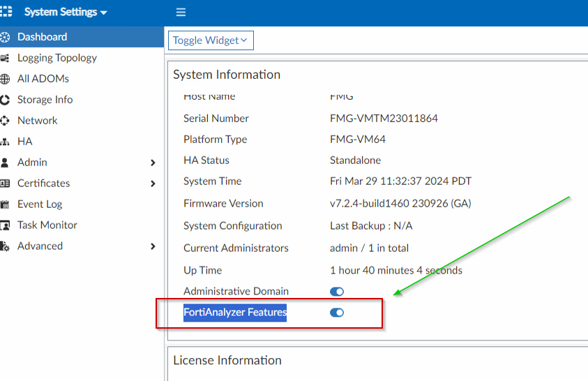The width and height of the screenshot is (588, 381).
Task: Turn off FortiAnalyzer Features switch
Action: (x=337, y=313)
